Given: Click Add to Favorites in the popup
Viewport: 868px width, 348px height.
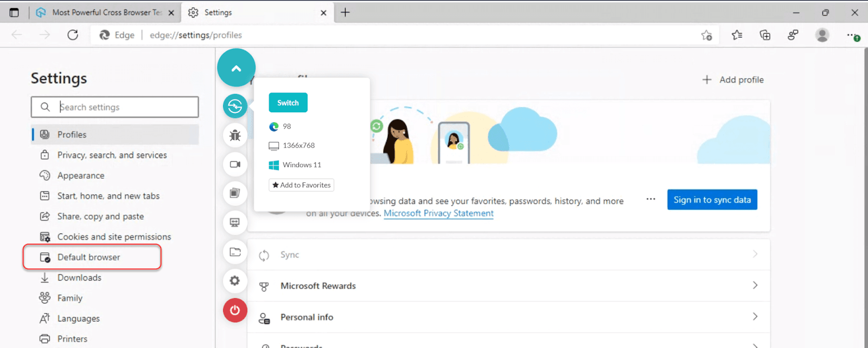Looking at the screenshot, I should [302, 185].
